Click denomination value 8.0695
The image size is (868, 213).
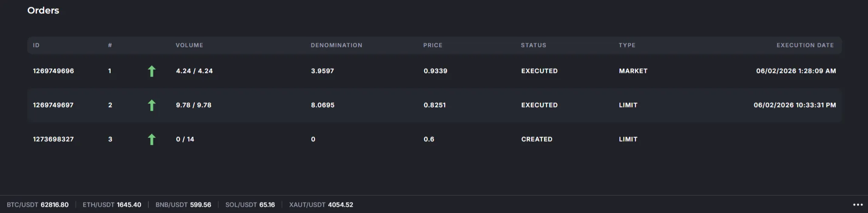pos(323,105)
